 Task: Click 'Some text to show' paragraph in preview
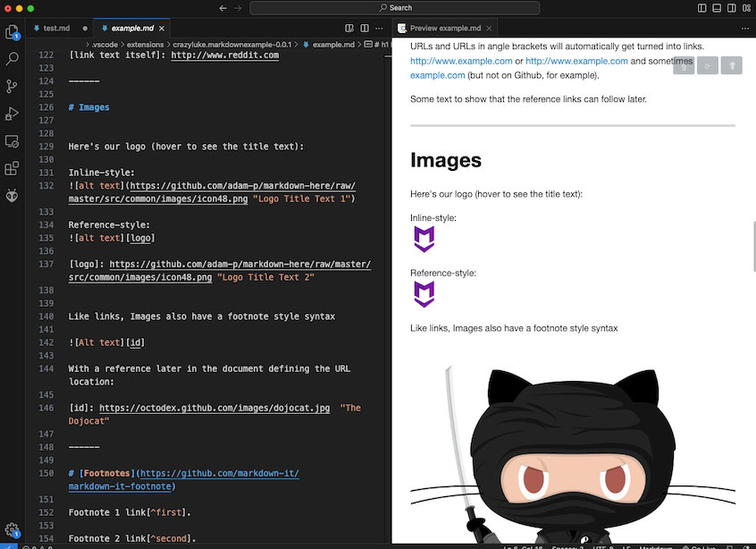point(528,99)
